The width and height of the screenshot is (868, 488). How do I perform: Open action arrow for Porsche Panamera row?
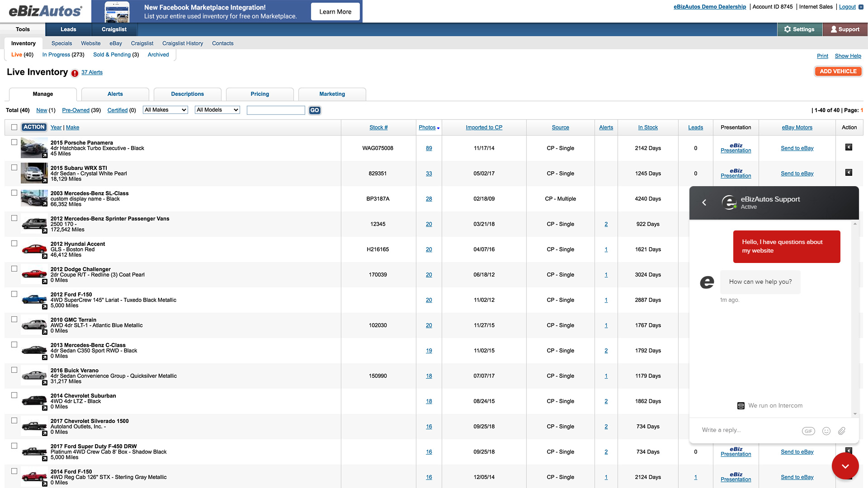(849, 147)
